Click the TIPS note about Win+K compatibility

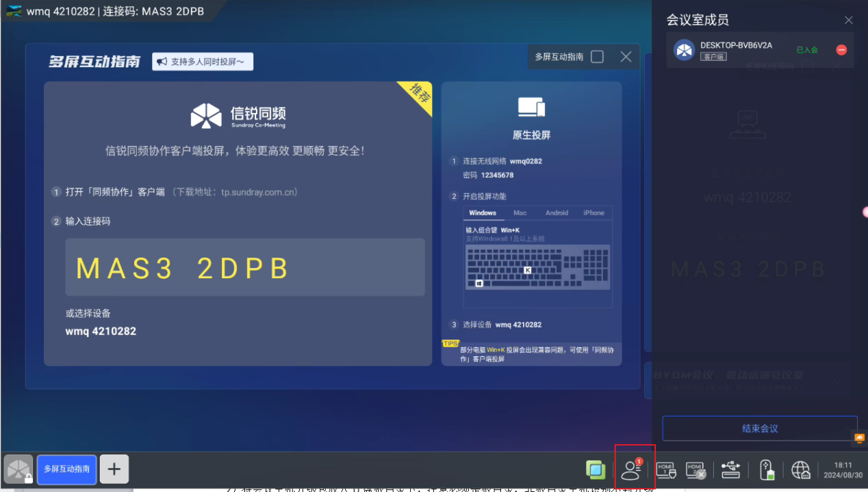(532, 354)
